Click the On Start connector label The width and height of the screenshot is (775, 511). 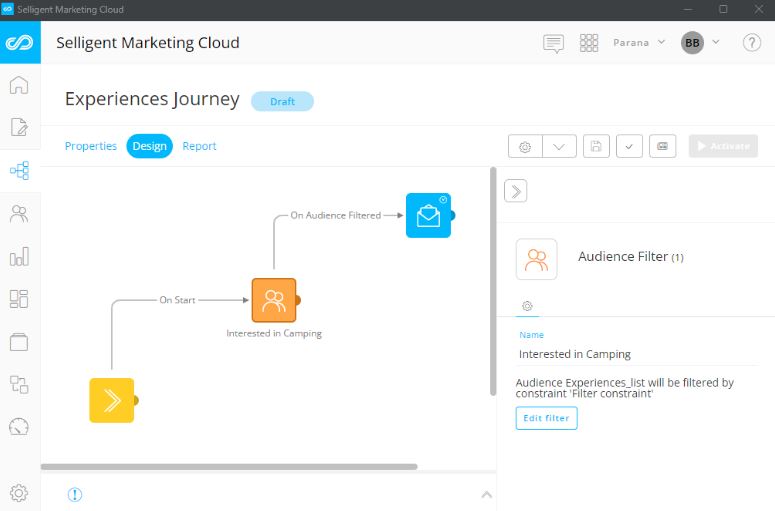click(x=177, y=300)
